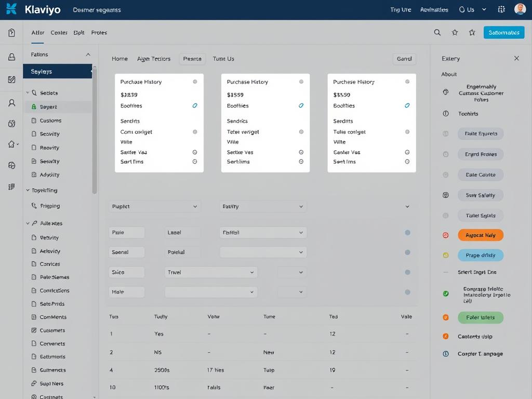Select the first star icon in the toolbar
The image size is (532, 399).
pyautogui.click(x=455, y=32)
